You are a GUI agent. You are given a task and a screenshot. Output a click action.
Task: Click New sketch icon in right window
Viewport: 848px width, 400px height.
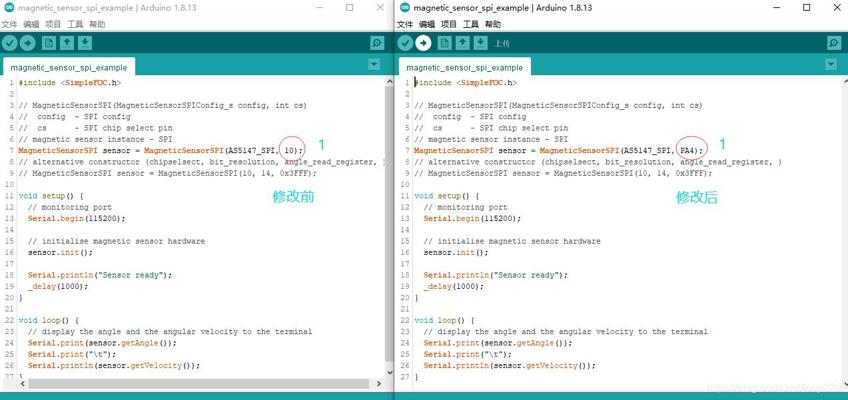click(445, 43)
